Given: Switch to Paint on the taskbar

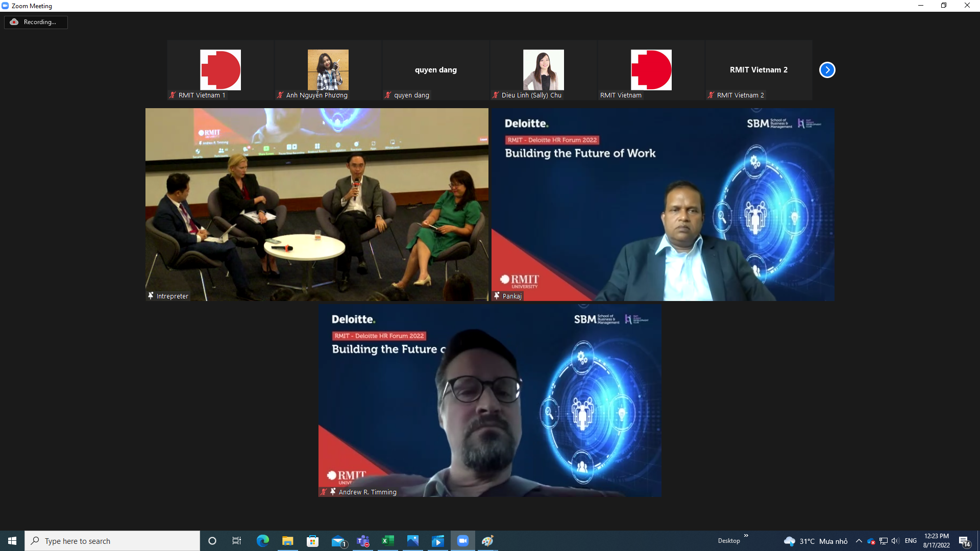Looking at the screenshot, I should (x=488, y=541).
